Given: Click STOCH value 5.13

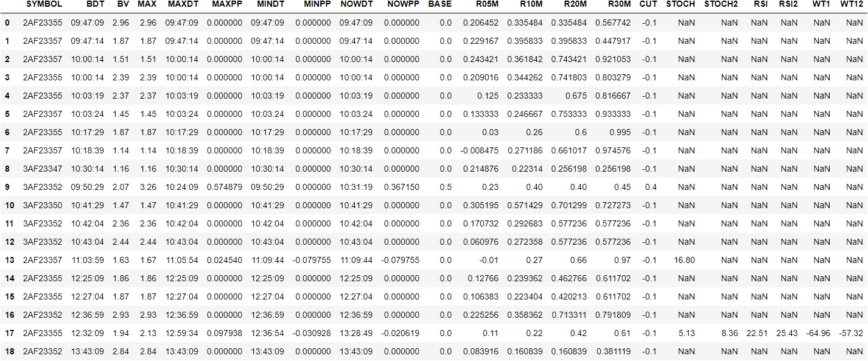Looking at the screenshot, I should [x=687, y=334].
